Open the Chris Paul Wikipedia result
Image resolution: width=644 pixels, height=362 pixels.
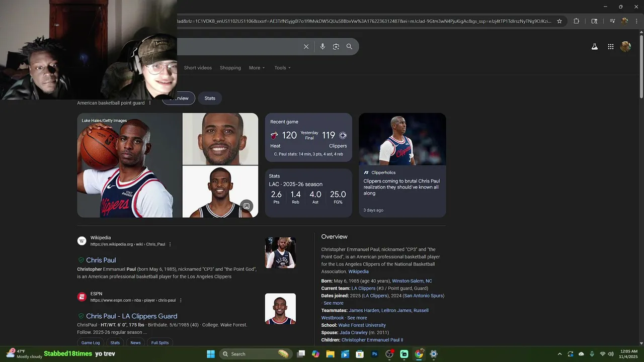[x=101, y=260]
